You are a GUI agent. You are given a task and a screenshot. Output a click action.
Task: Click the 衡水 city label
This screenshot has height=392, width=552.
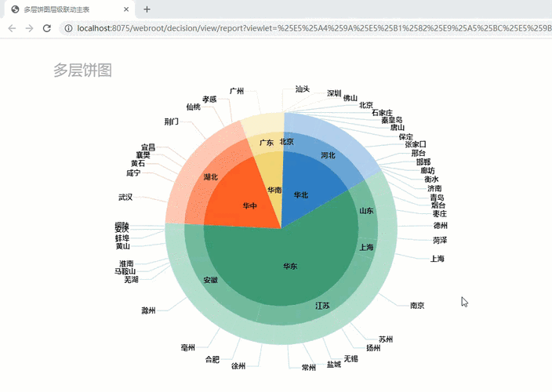pyautogui.click(x=431, y=180)
